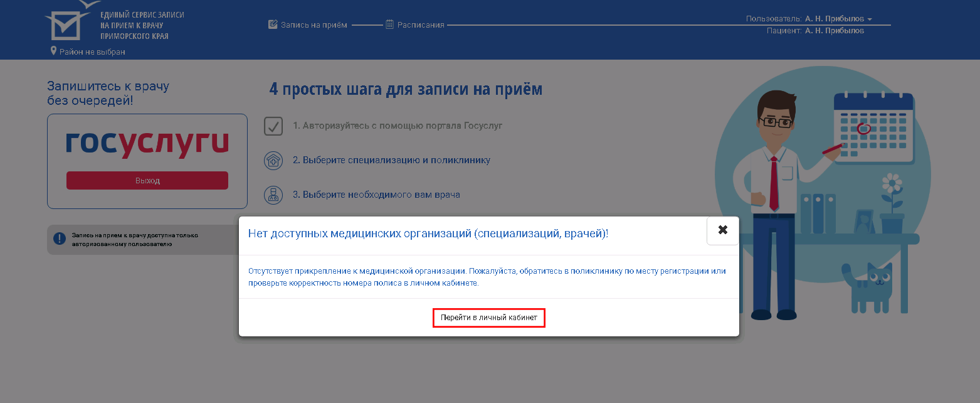This screenshot has height=403, width=980.
Task: Click the step 1 checkmark icon
Action: tap(273, 126)
